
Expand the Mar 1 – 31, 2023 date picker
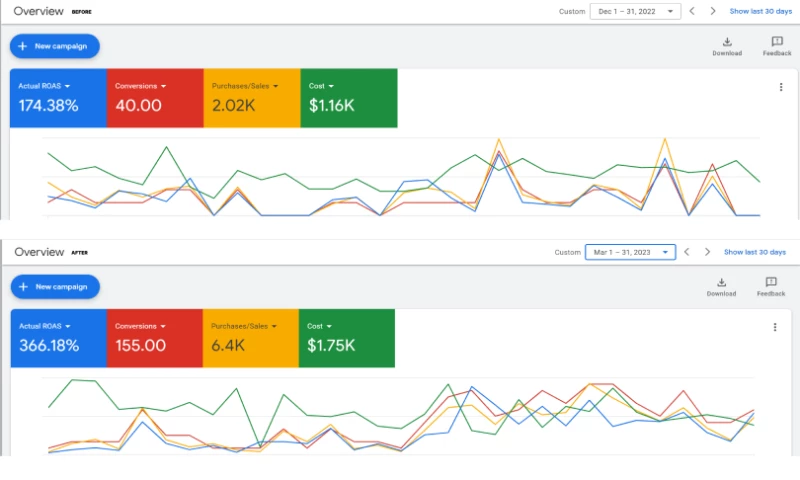(x=630, y=252)
